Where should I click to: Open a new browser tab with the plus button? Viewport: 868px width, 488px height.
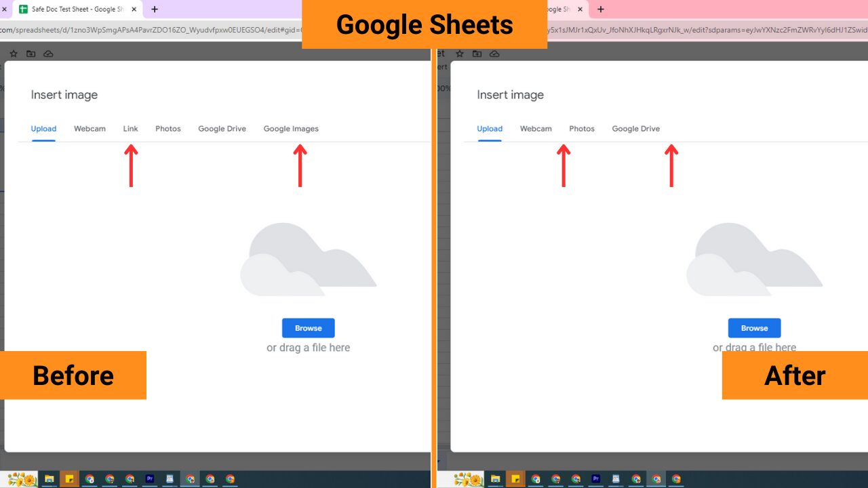pyautogui.click(x=156, y=9)
